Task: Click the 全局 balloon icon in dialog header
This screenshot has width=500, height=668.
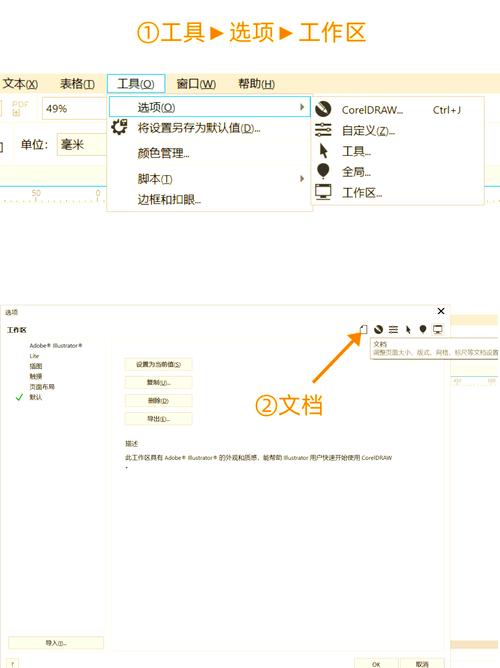Action: [x=423, y=329]
